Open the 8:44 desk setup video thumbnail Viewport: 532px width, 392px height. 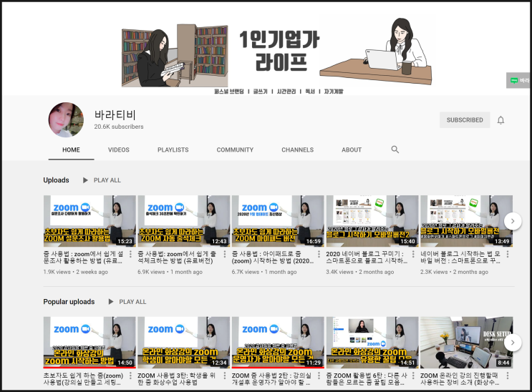[467, 343]
